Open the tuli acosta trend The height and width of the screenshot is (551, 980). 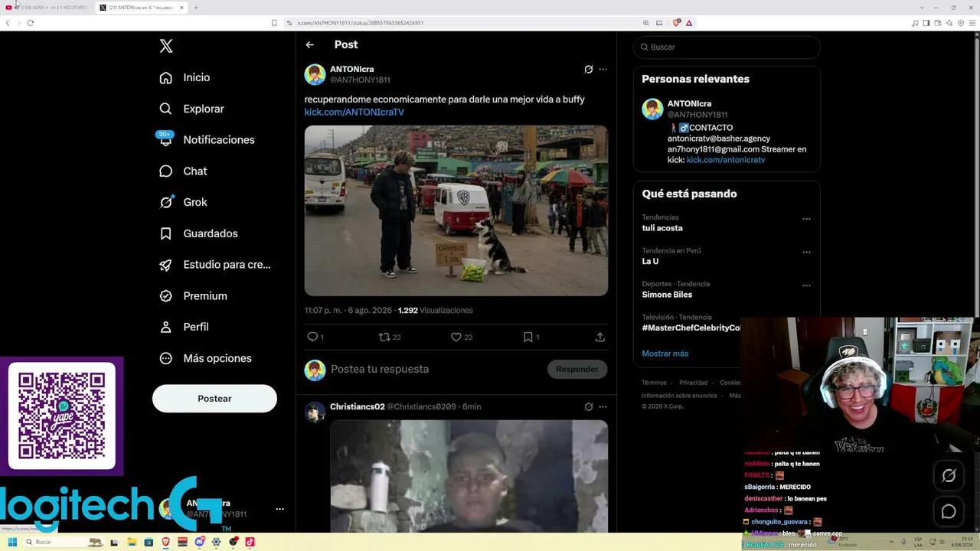(662, 228)
